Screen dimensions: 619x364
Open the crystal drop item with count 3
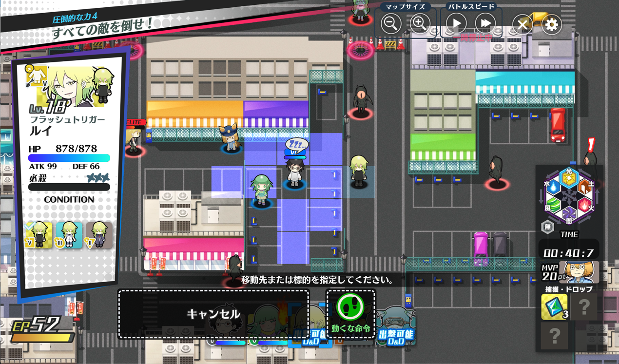click(554, 307)
